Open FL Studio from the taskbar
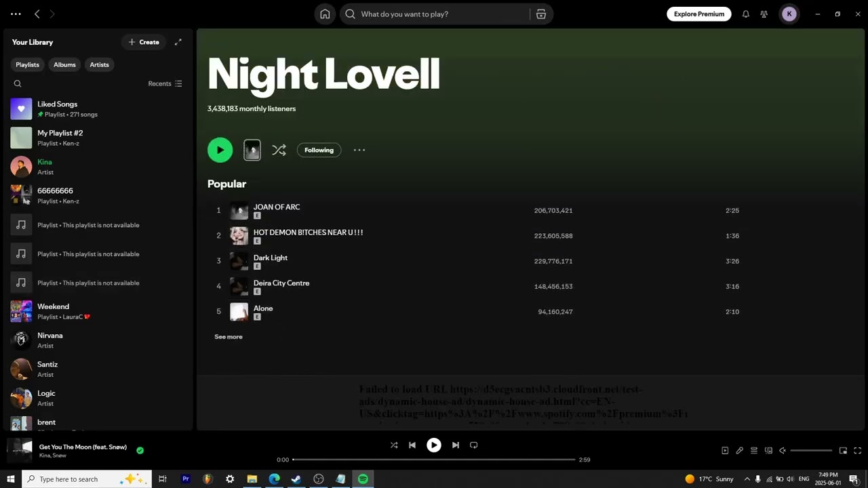 point(208,479)
